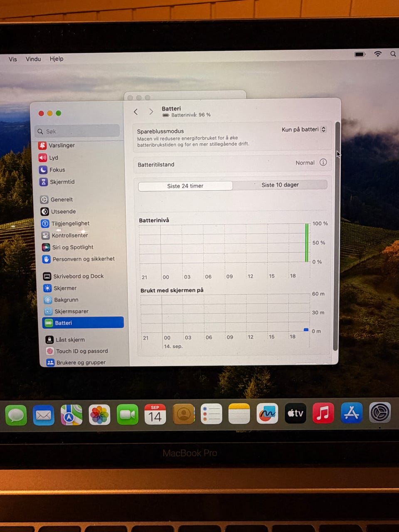Select Batteri in the sidebar
This screenshot has width=399, height=532.
tap(83, 323)
